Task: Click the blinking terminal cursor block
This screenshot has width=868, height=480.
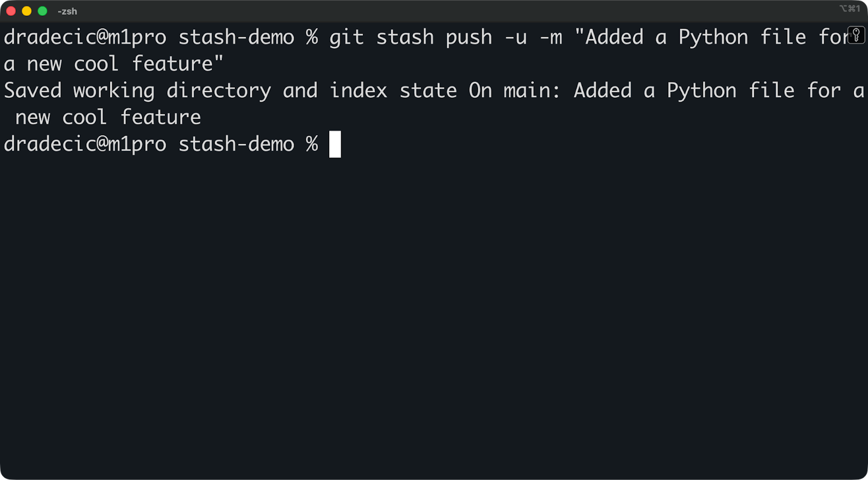Action: (x=335, y=144)
